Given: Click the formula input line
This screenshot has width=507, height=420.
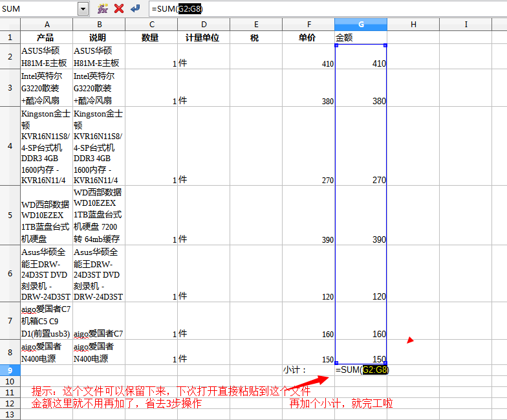Looking at the screenshot, I should click(323, 8).
